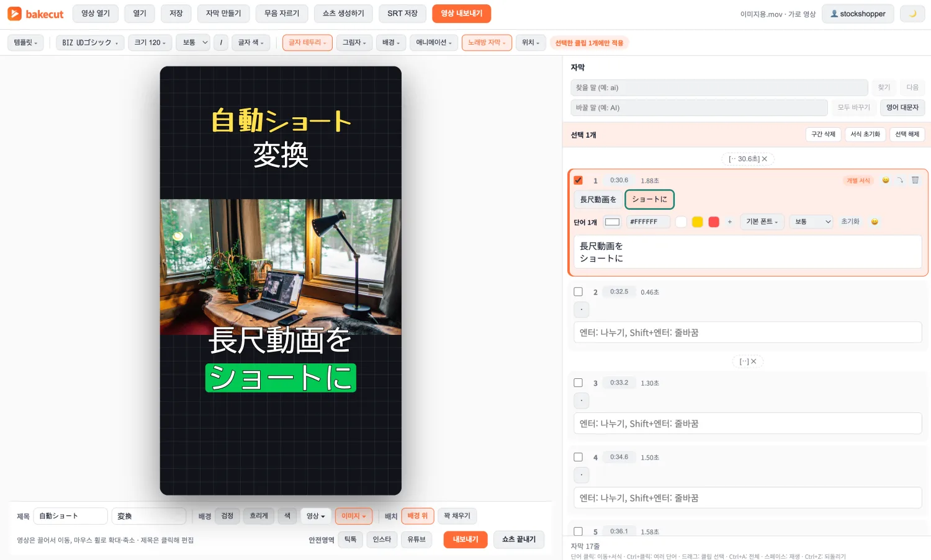Insert emoji next to 초기화 in word row

coord(875,222)
